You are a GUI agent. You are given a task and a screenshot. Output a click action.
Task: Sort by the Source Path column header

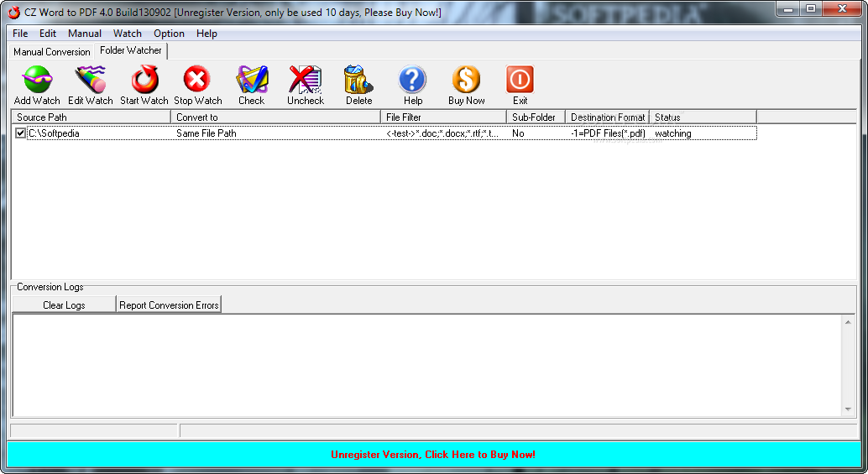tap(91, 117)
